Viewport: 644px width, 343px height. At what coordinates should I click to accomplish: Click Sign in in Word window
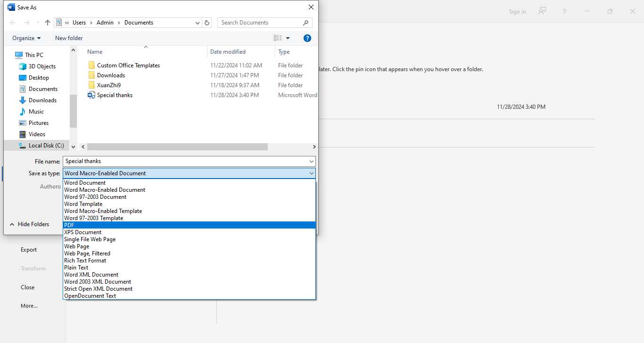(x=517, y=12)
